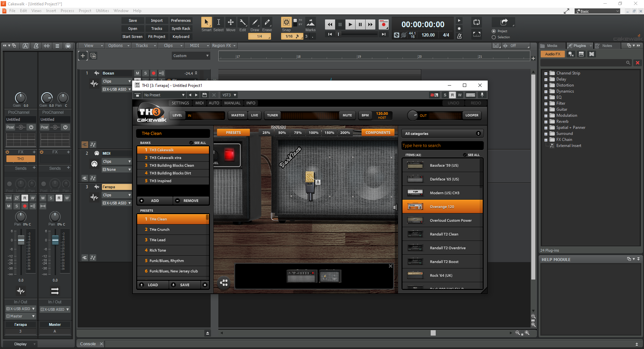Screen dimensions: 644x349
Task: Open the Basic workspace dropdown
Action: (x=597, y=11)
